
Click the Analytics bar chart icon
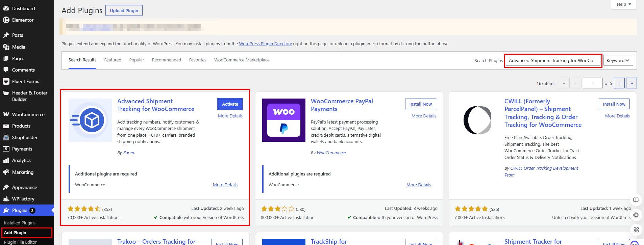coord(6,160)
